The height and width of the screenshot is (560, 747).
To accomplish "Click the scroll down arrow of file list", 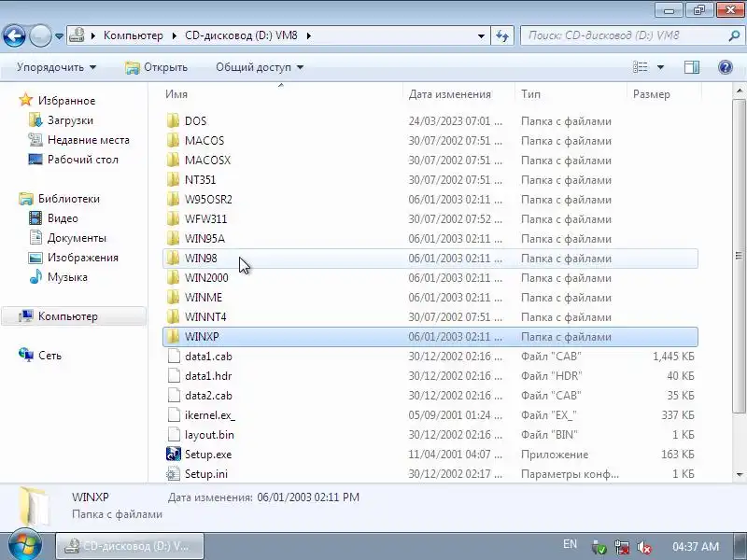I will tap(739, 474).
